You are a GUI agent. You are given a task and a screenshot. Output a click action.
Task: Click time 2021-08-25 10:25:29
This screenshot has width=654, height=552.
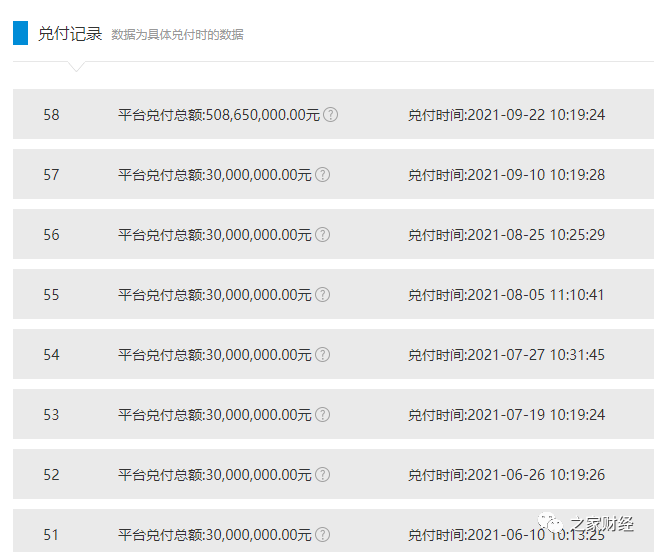point(536,235)
